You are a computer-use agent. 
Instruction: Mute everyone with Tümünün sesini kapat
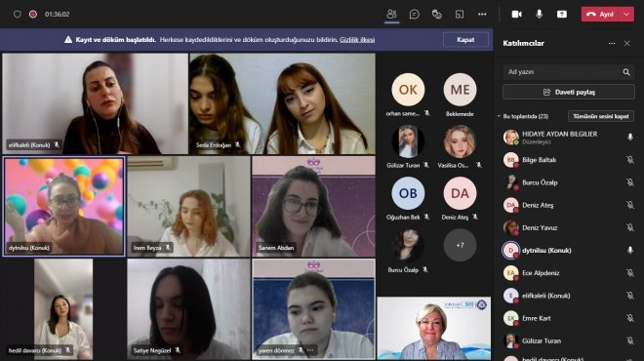[x=601, y=116]
